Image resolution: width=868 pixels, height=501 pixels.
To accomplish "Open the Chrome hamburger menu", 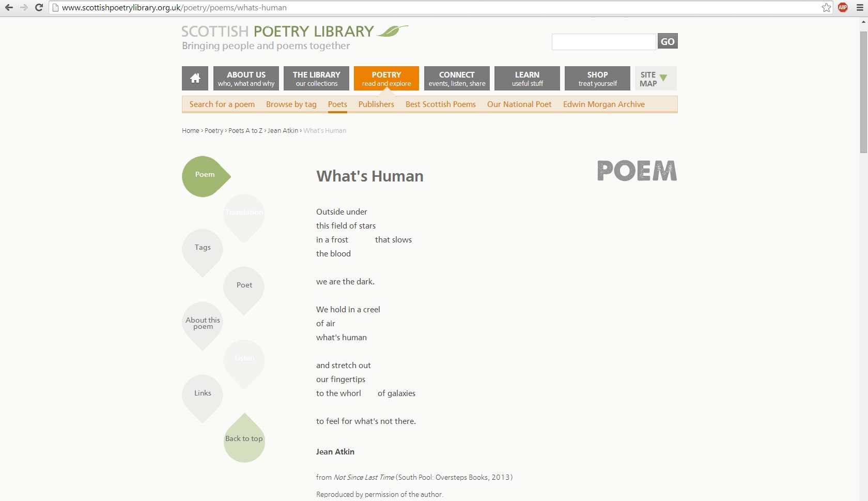I will [x=860, y=8].
